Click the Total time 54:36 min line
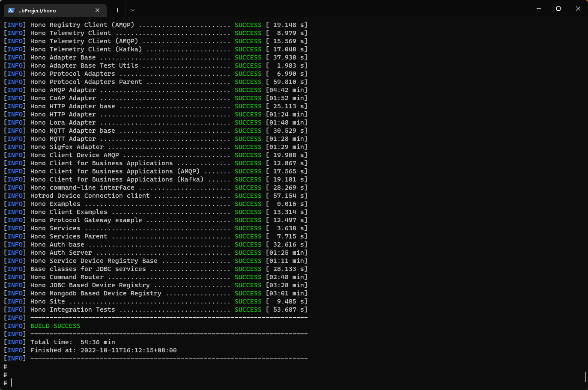588x390 pixels. click(x=72, y=342)
